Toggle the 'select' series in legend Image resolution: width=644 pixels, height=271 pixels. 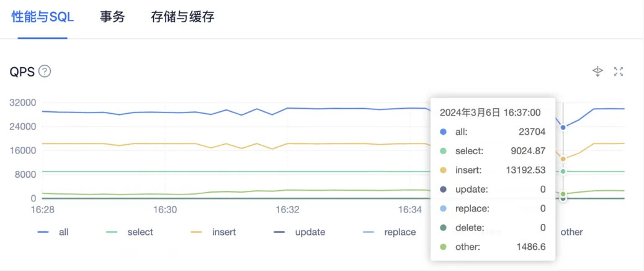click(130, 232)
